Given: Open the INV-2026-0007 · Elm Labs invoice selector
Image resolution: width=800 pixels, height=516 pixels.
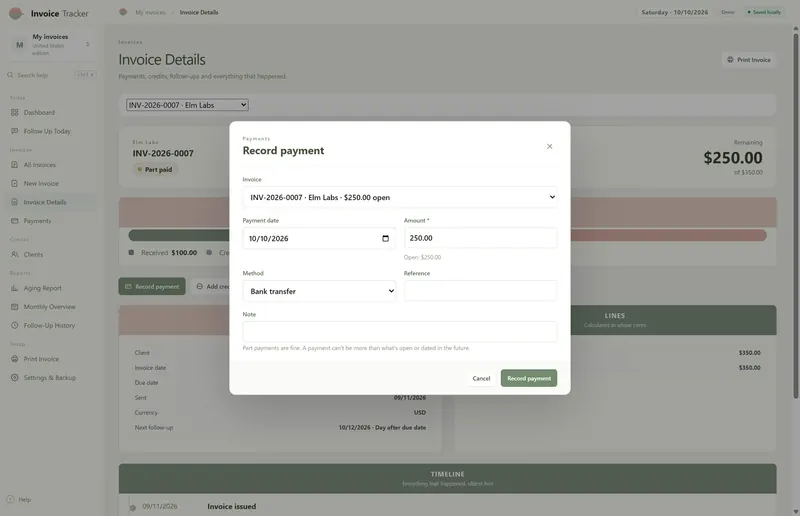Looking at the screenshot, I should pyautogui.click(x=187, y=105).
